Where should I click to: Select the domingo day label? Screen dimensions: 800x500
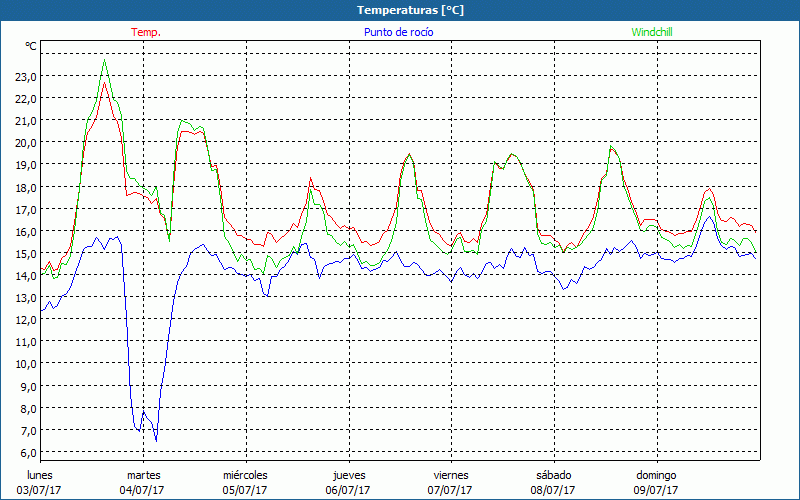[656, 475]
